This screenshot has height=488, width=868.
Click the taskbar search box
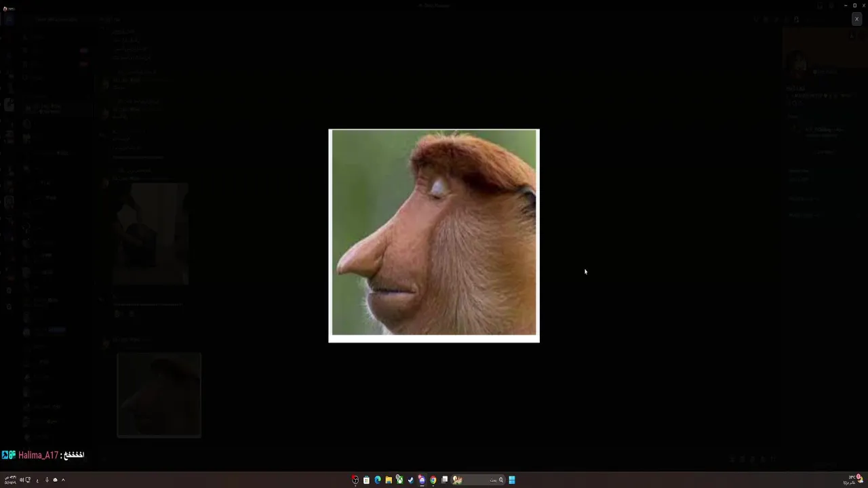coord(478,480)
